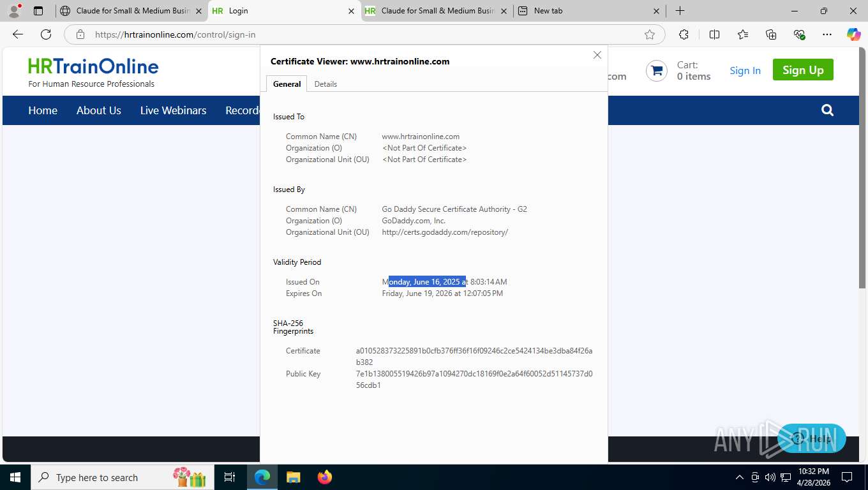Click the www.hrtrainonline.com common name value
Image resolution: width=868 pixels, height=490 pixels.
pyautogui.click(x=421, y=137)
